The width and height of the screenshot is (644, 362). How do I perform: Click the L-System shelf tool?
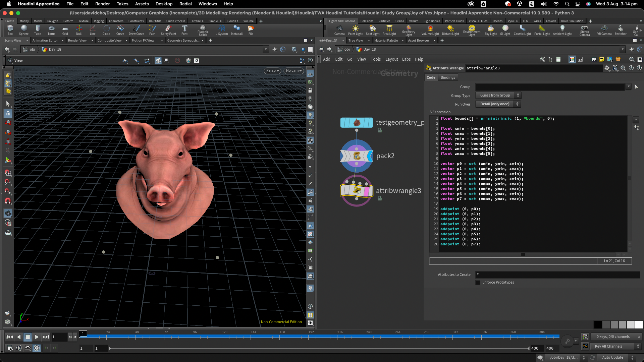click(221, 29)
